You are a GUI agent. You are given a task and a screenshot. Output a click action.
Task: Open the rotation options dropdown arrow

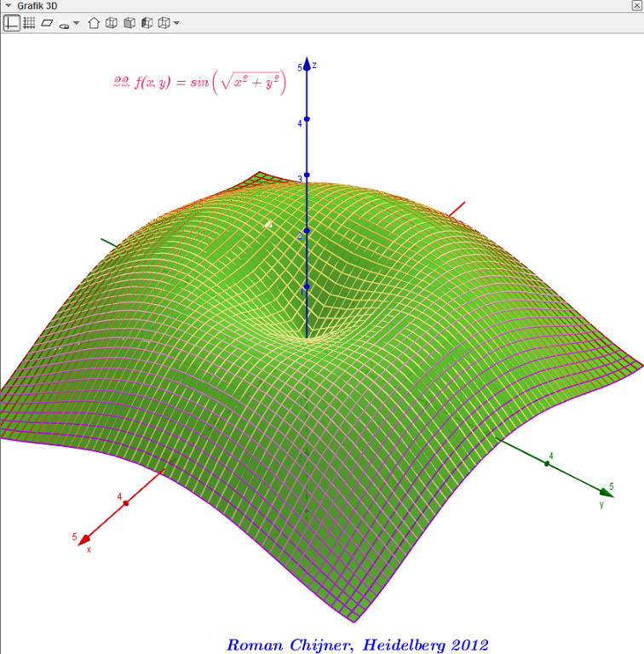pos(77,23)
